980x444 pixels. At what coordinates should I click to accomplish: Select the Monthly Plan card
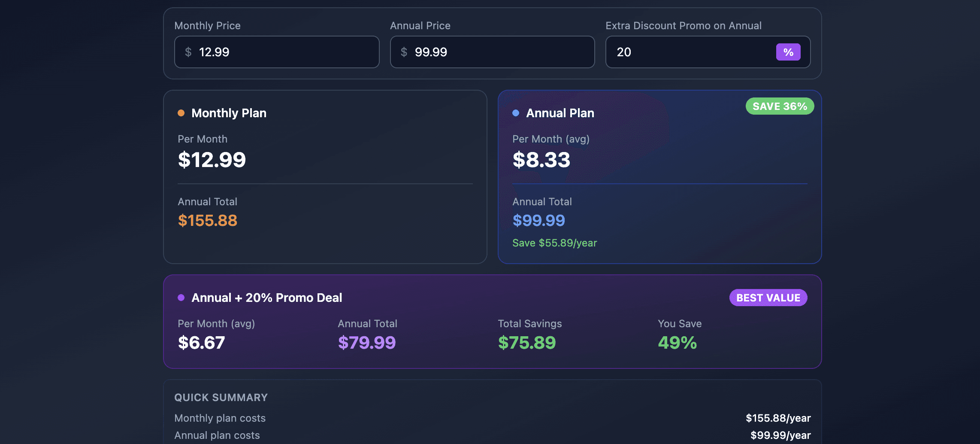(x=324, y=176)
